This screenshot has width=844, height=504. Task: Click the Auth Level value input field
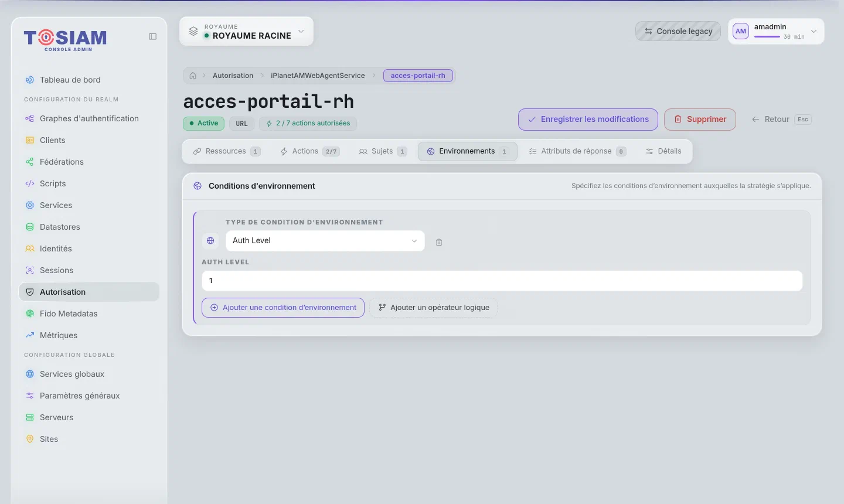(502, 281)
